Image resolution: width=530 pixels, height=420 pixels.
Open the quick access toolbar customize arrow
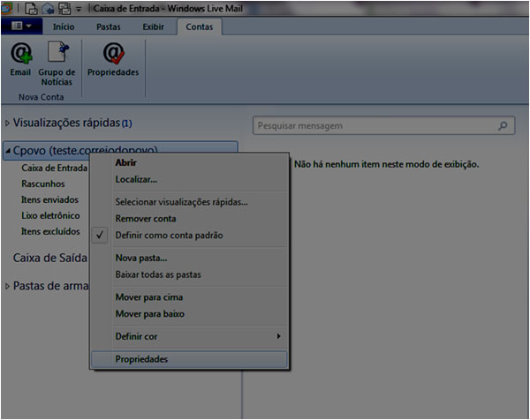tap(79, 9)
